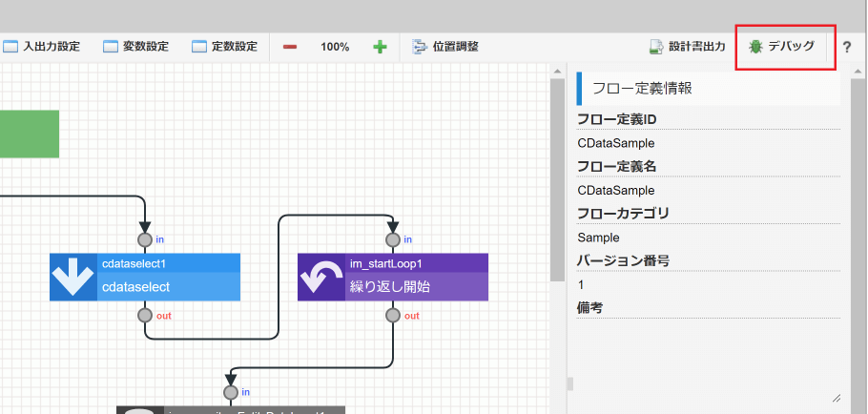868x414 pixels.
Task: Click 位置調整 position adjustment
Action: (445, 47)
